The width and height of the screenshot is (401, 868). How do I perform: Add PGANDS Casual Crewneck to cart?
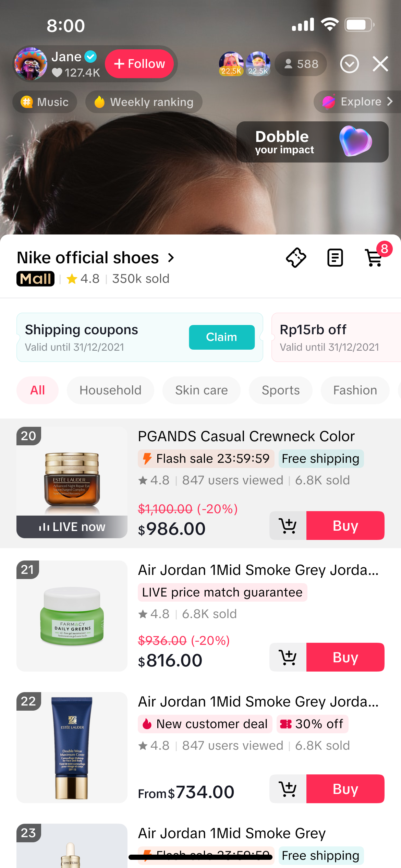coord(288,526)
